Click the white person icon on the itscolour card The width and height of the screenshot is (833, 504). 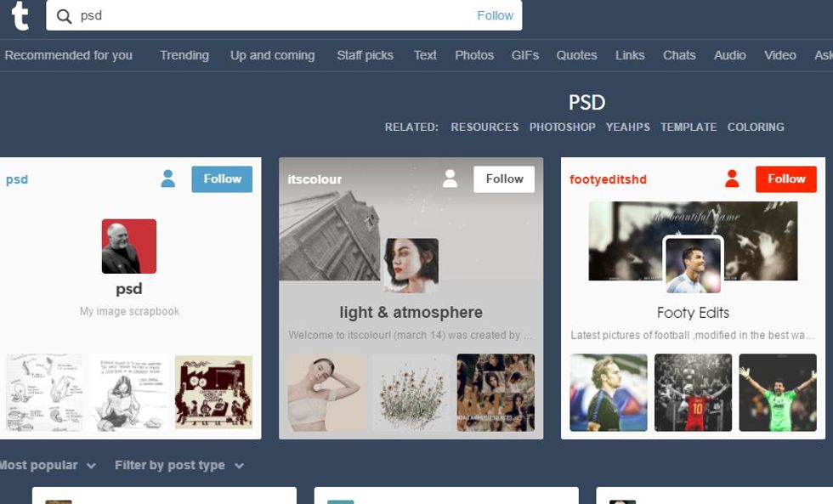[x=450, y=179]
